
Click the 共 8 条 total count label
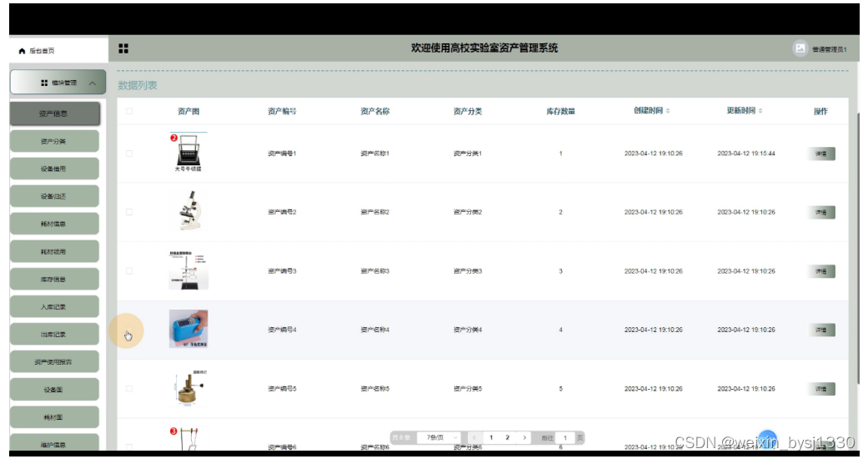point(401,437)
